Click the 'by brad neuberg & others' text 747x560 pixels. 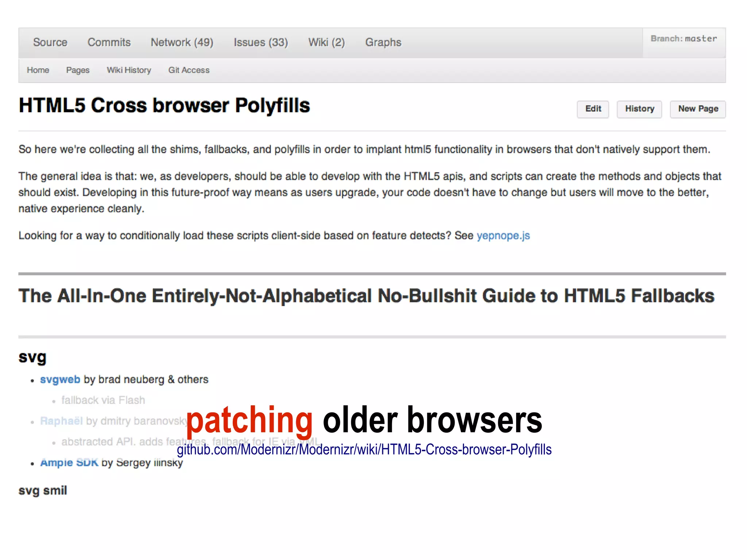point(146,379)
